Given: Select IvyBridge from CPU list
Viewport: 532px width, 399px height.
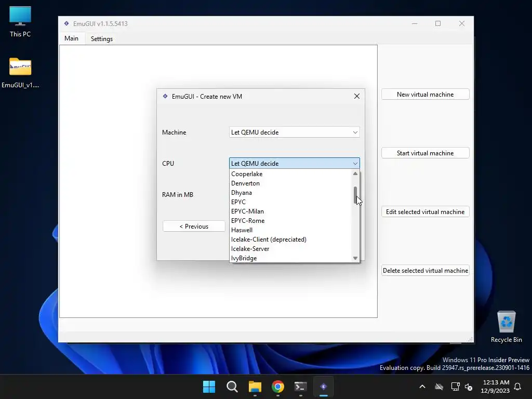Looking at the screenshot, I should [x=291, y=258].
